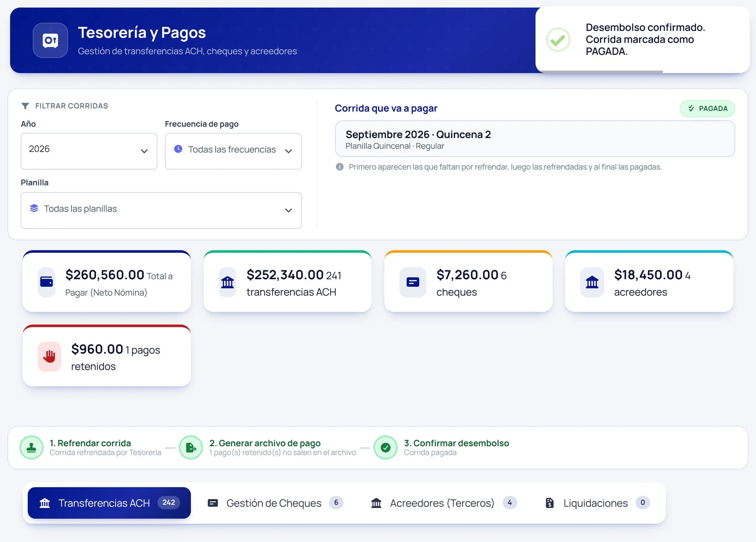Click step 1. Refrendar corrida label
The width and height of the screenshot is (756, 542).
(x=90, y=443)
